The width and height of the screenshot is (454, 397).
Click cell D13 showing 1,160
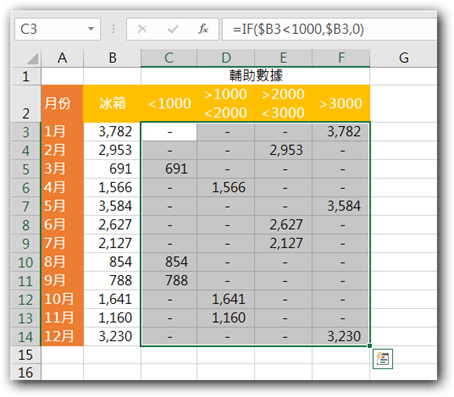point(226,318)
